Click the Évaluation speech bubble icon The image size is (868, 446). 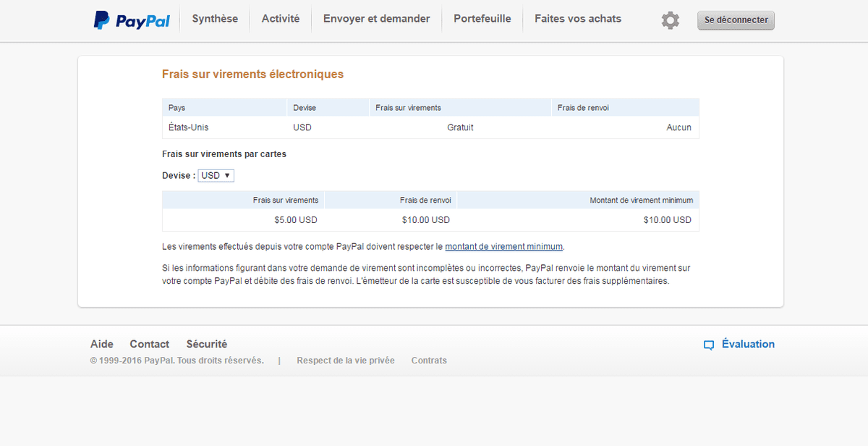pyautogui.click(x=709, y=345)
